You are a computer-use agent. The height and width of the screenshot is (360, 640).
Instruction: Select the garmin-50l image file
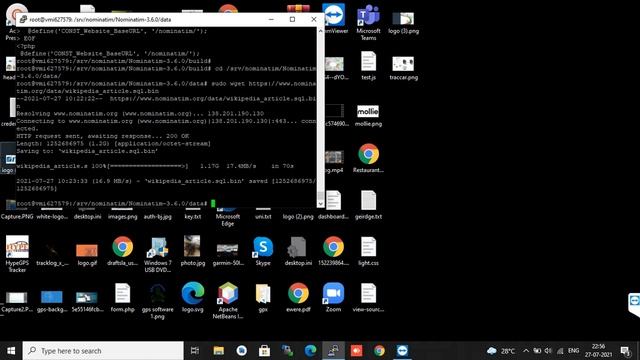tap(228, 255)
